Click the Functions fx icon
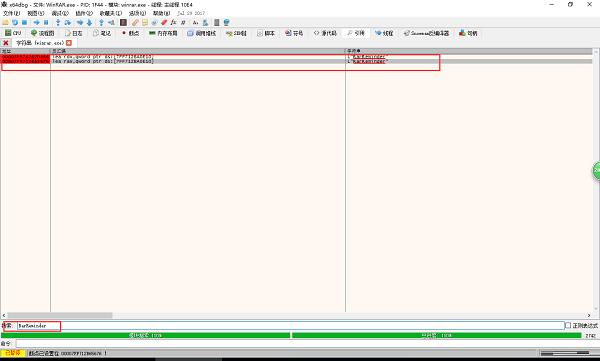600x361 pixels. (173, 23)
